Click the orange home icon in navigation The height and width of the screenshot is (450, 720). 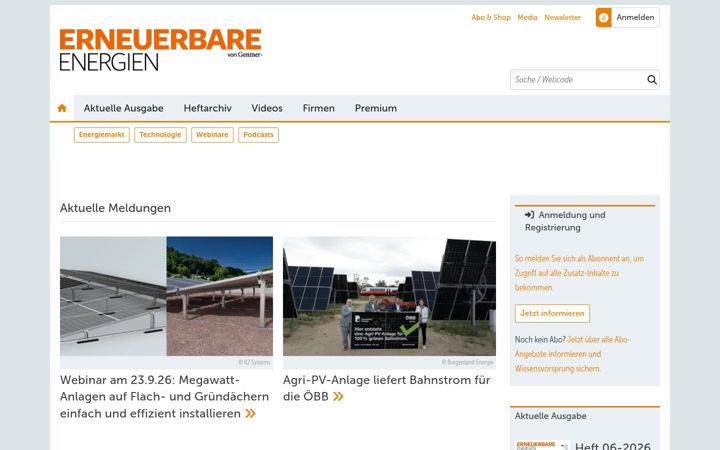click(x=62, y=108)
